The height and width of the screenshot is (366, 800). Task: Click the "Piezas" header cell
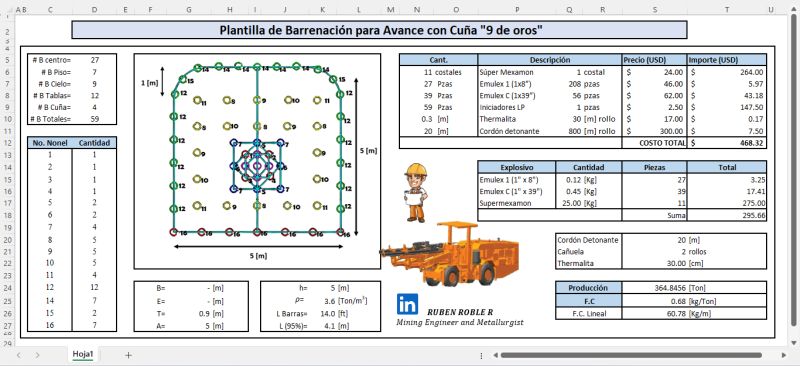point(655,167)
